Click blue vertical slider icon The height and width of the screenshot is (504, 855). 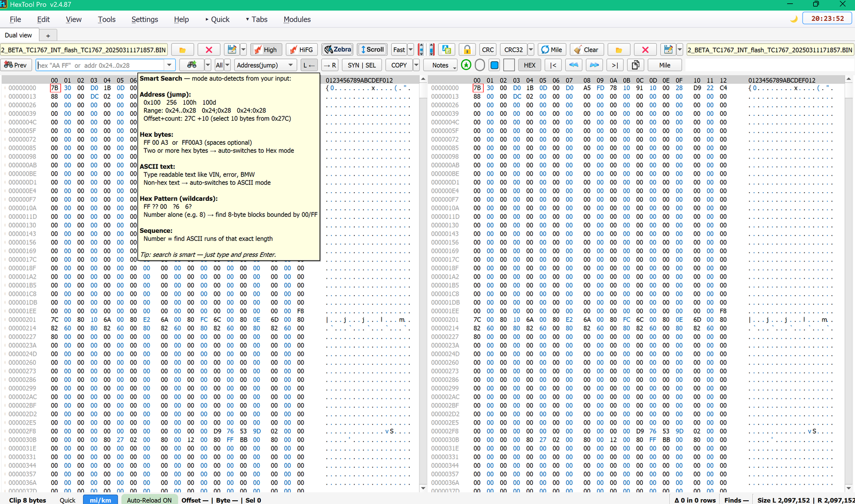tap(432, 50)
